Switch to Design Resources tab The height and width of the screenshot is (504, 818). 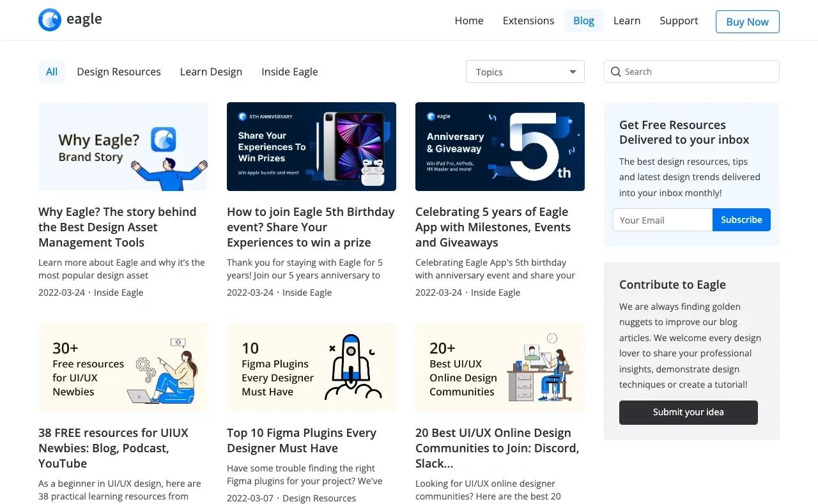(119, 72)
